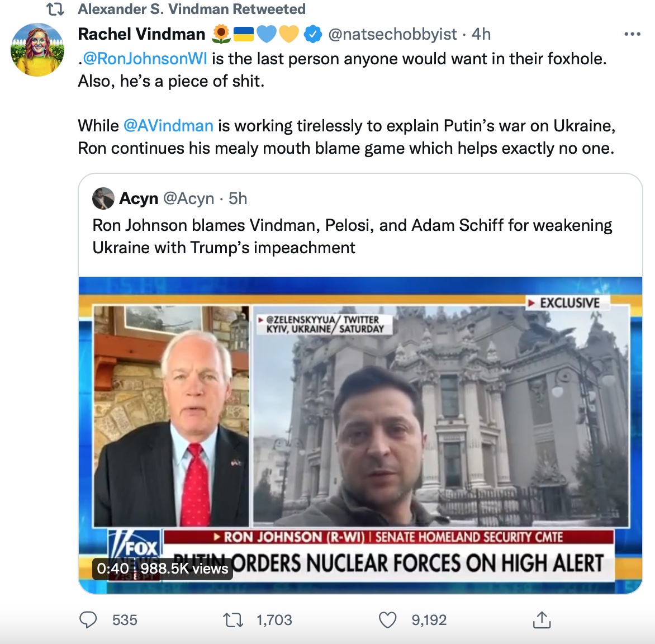Open the share upload icon

[542, 620]
